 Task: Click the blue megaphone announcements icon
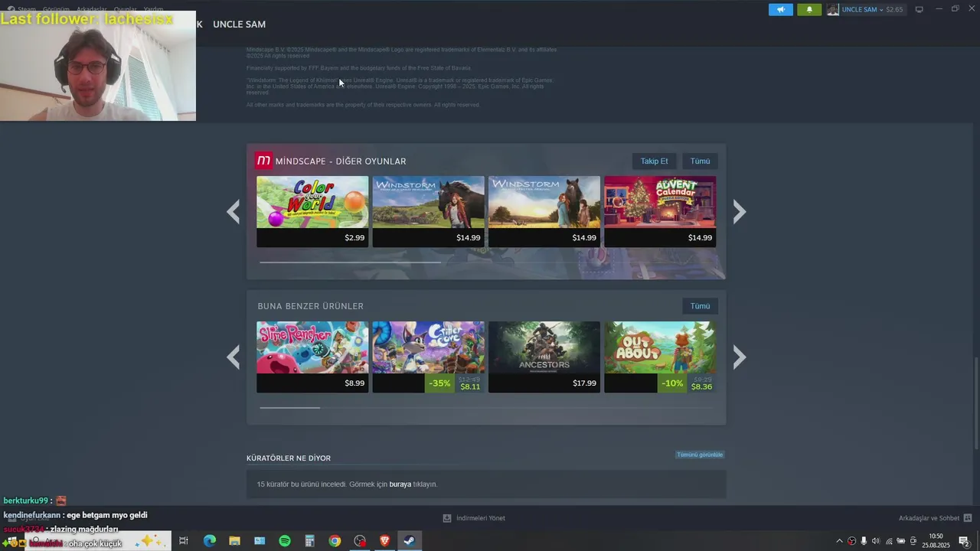pyautogui.click(x=780, y=9)
